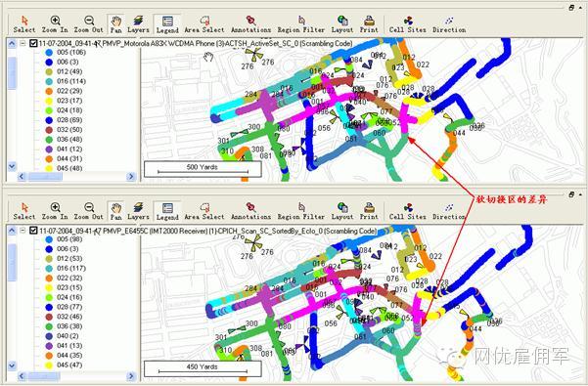This screenshot has width=588, height=386.
Task: Click Region Filter in the bottom toolbar
Action: pyautogui.click(x=301, y=211)
